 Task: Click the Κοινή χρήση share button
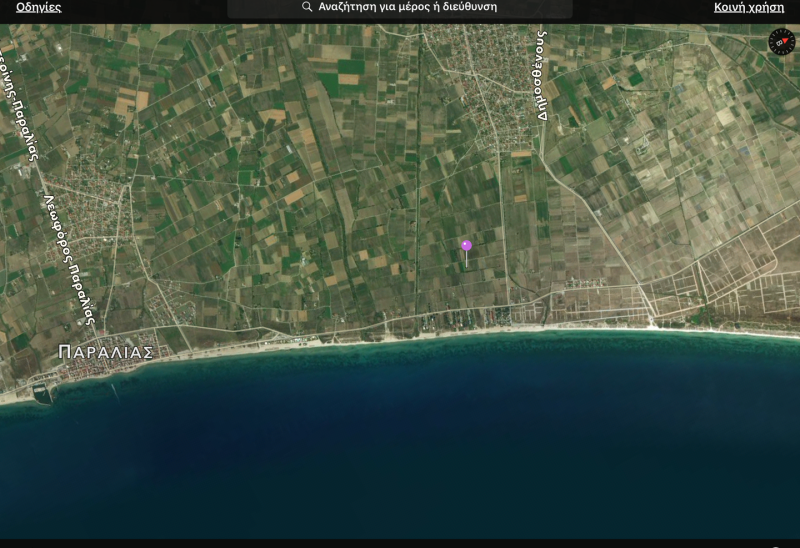click(x=748, y=7)
